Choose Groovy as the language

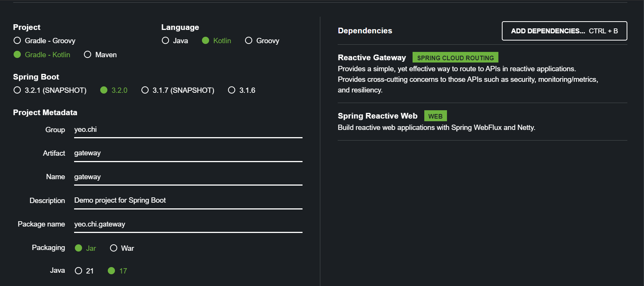point(262,41)
